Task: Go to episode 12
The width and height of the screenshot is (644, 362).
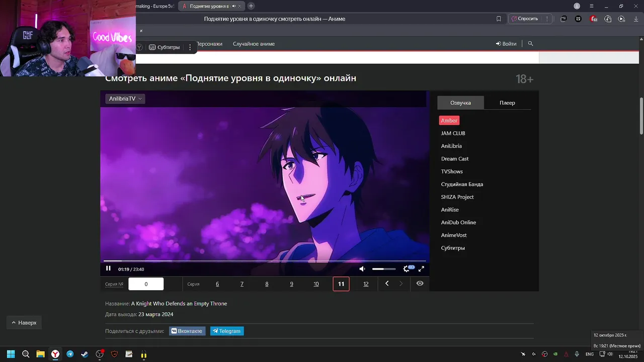Action: [366, 284]
